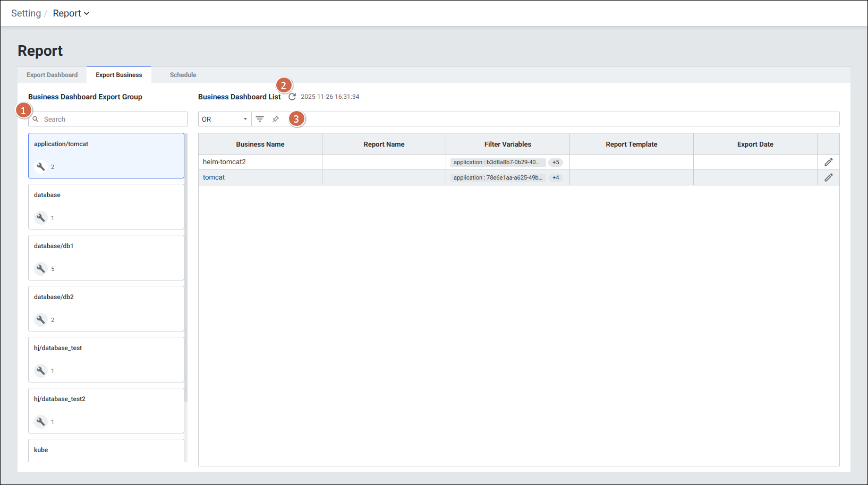The image size is (868, 485).
Task: Click wrench icon in application/tomcat card
Action: [x=41, y=166]
